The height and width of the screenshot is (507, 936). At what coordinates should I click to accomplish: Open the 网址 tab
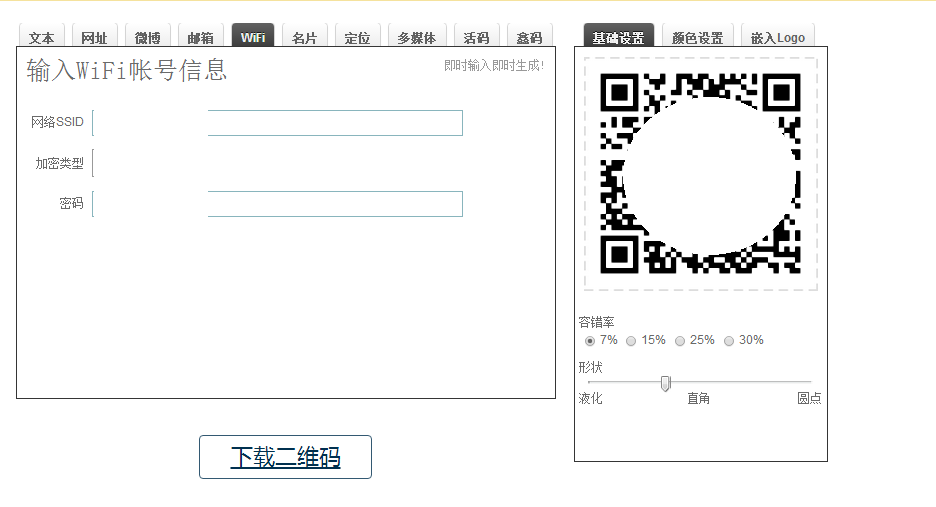click(x=94, y=36)
